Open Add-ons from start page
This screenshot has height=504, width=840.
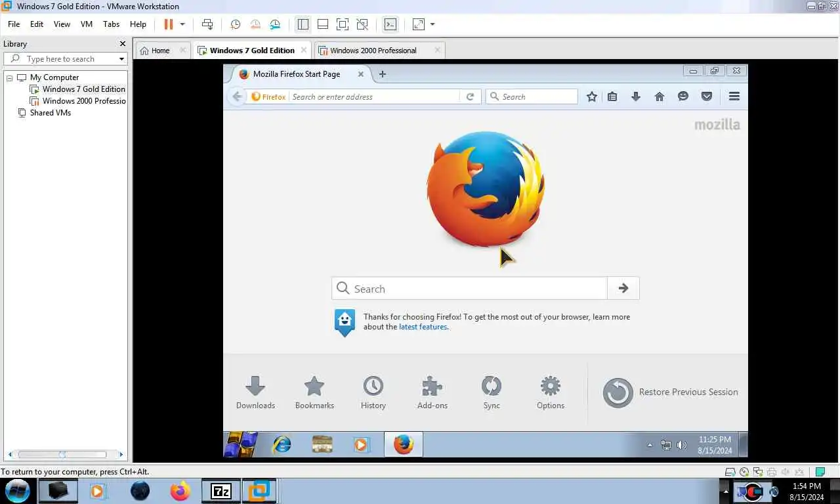click(x=432, y=392)
